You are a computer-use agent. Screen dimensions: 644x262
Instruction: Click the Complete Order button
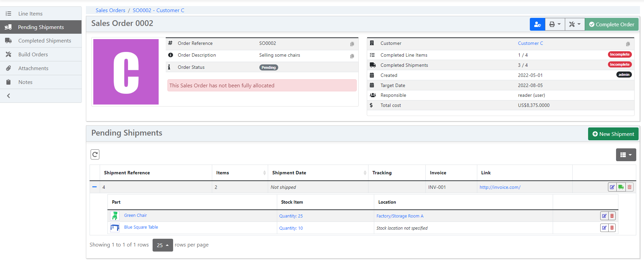pyautogui.click(x=611, y=24)
